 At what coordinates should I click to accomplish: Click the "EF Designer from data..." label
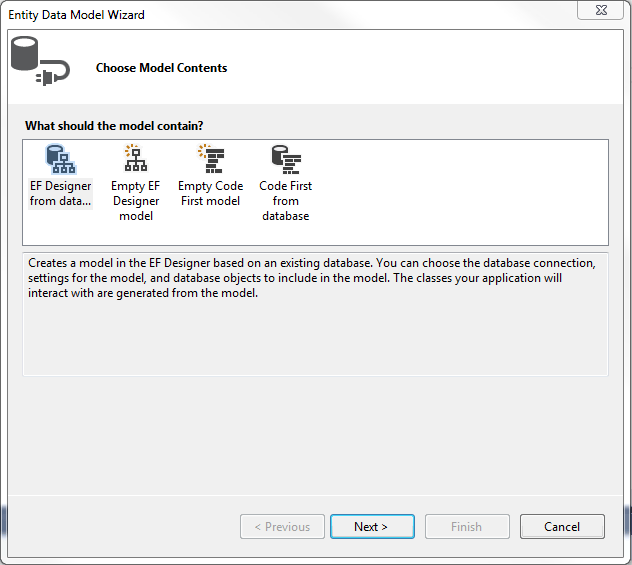point(60,193)
